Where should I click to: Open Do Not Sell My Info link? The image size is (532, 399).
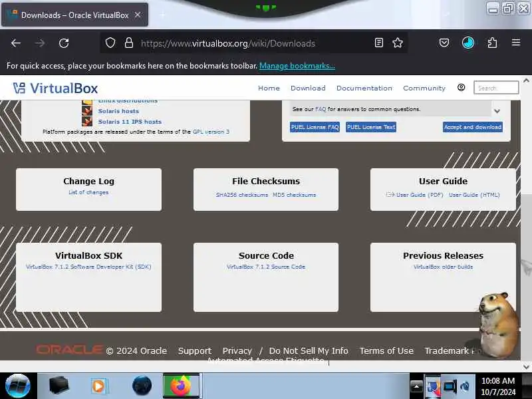click(309, 351)
